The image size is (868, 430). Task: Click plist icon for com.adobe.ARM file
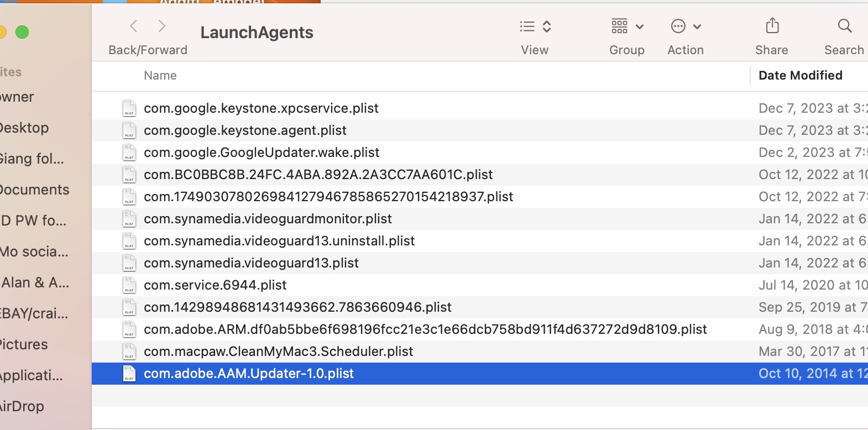point(129,329)
